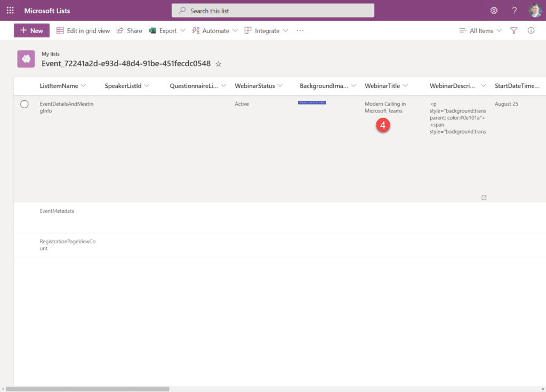Click the search magnifier icon
This screenshot has height=392, width=546.
pyautogui.click(x=182, y=11)
